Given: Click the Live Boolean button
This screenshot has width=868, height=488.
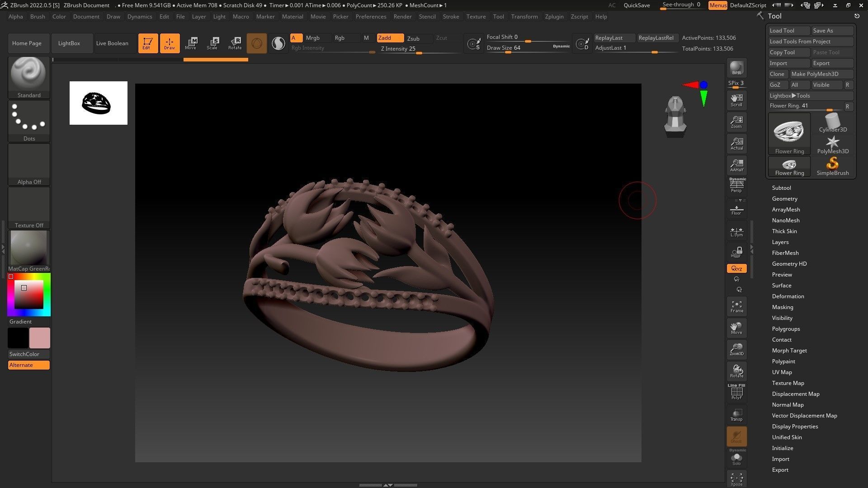Looking at the screenshot, I should (x=115, y=43).
